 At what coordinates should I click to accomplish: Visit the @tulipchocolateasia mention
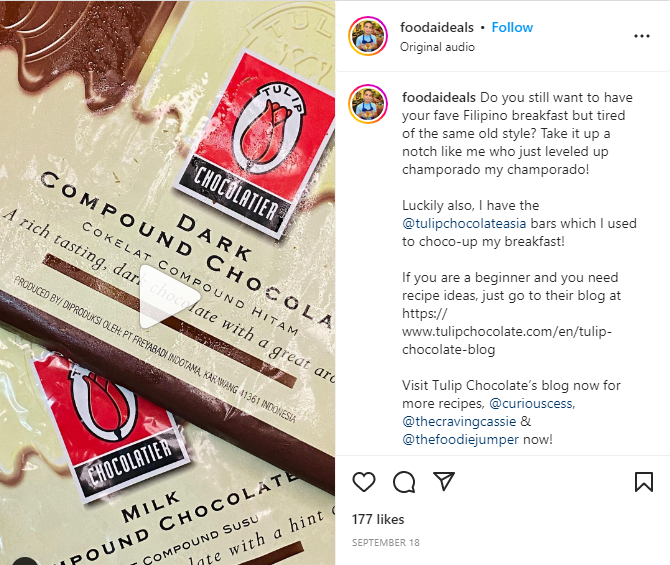tap(464, 224)
